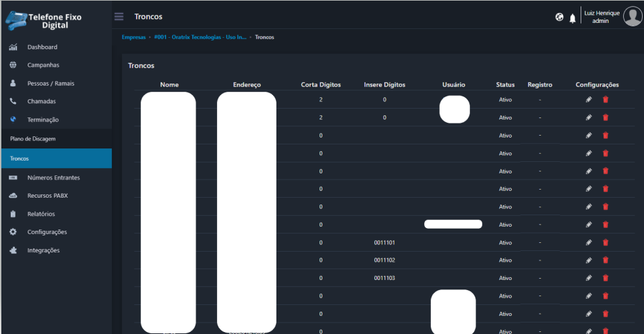Screen dimensions: 644x334
Task: Expand the Pessoas / Ramais menu
Action: click(x=51, y=84)
